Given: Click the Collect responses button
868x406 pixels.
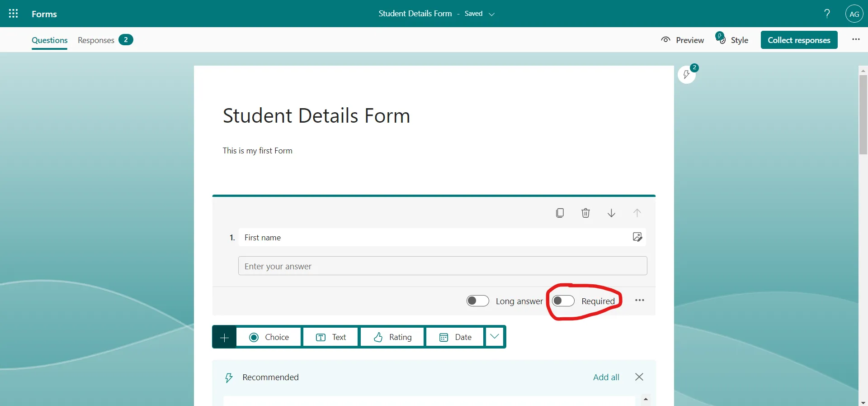Looking at the screenshot, I should click(x=799, y=40).
